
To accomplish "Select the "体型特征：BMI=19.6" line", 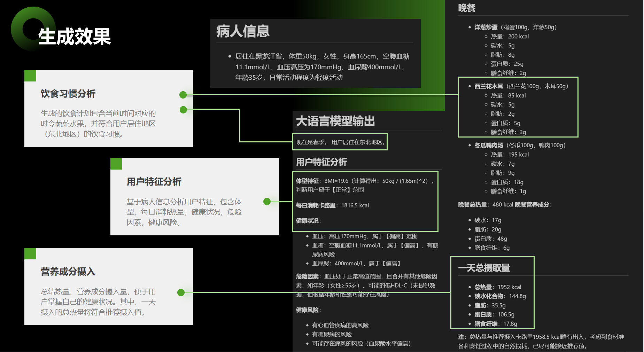I will pyautogui.click(x=365, y=185).
